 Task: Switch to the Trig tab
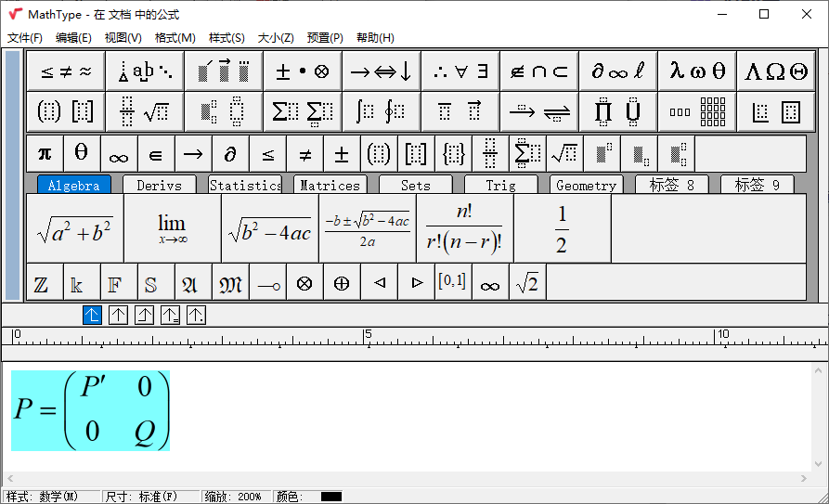tap(500, 185)
